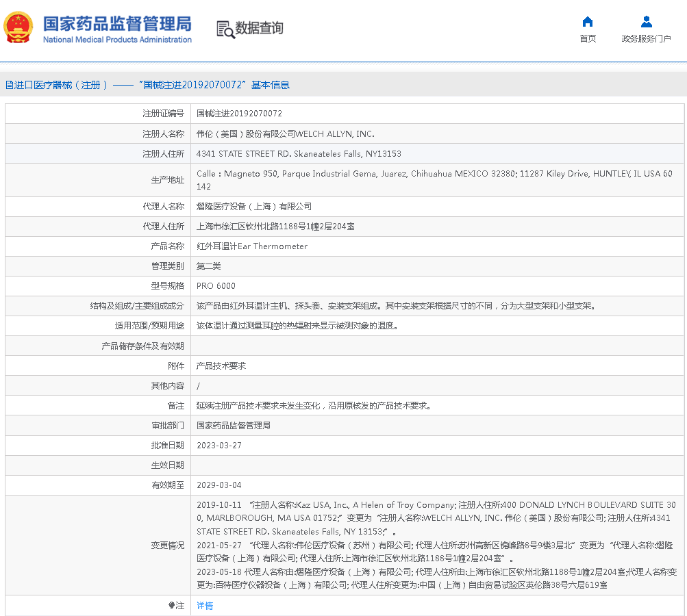687x616 pixels.
Task: Click the approval date 2023-03-27
Action: 219,446
